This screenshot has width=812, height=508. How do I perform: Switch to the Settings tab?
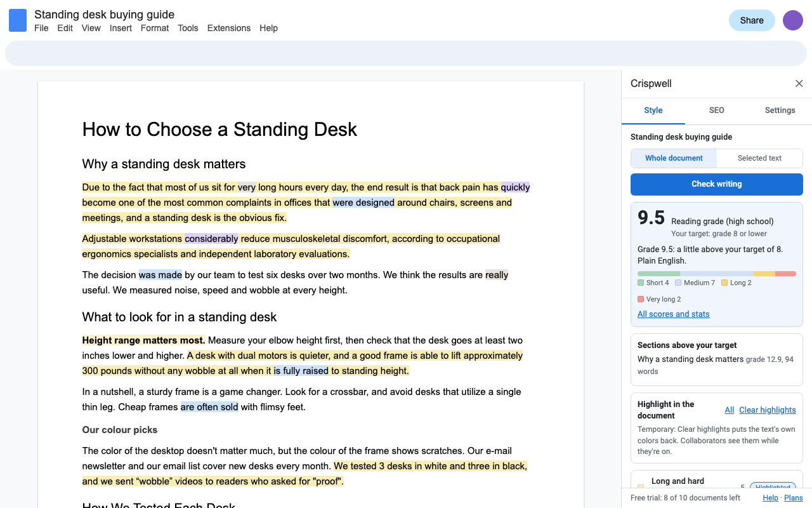point(780,110)
